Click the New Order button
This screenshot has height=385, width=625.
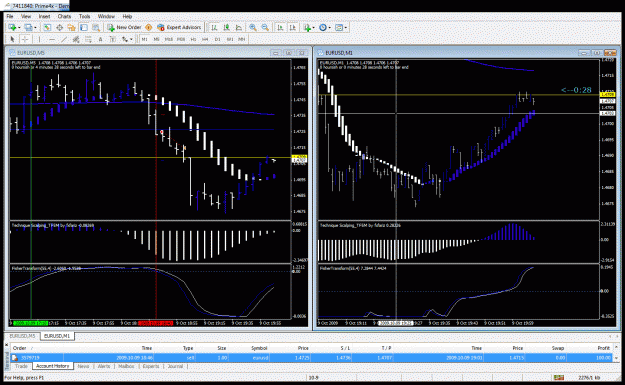[x=124, y=28]
